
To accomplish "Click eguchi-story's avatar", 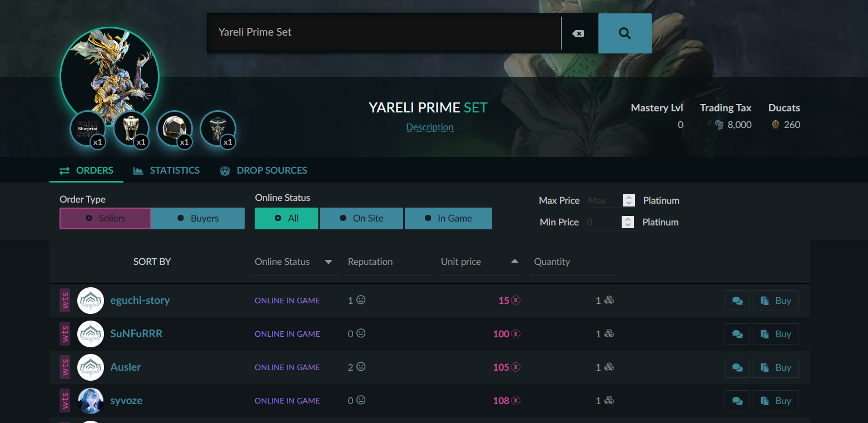I will click(x=91, y=301).
